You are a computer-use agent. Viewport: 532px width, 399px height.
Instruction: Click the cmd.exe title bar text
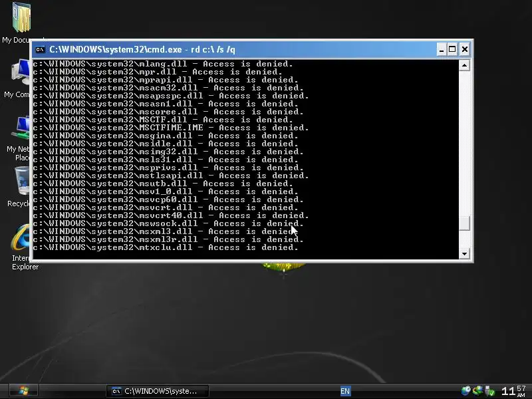tap(142, 49)
